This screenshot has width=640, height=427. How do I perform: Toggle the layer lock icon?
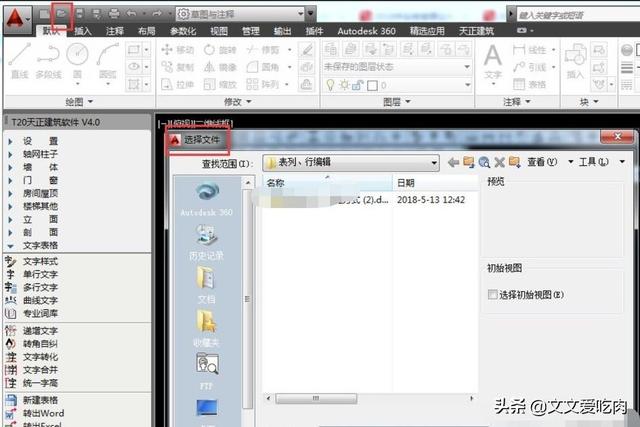coord(357,85)
